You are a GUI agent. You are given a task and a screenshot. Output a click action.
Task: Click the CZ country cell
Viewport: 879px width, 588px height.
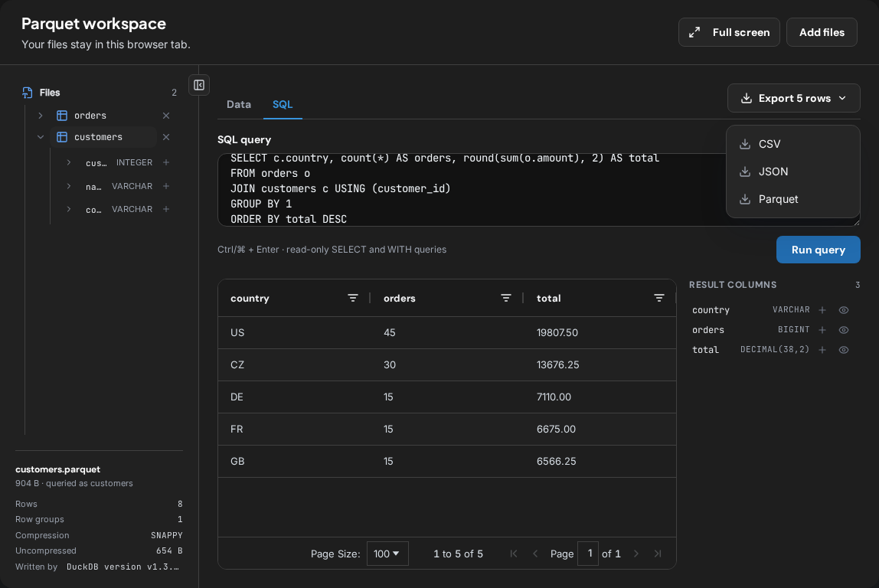tap(294, 365)
